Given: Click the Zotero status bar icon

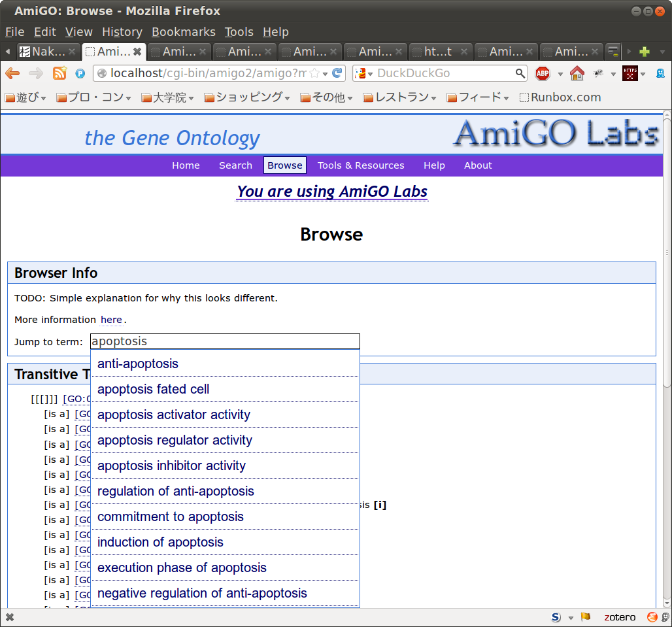Looking at the screenshot, I should pos(619,617).
